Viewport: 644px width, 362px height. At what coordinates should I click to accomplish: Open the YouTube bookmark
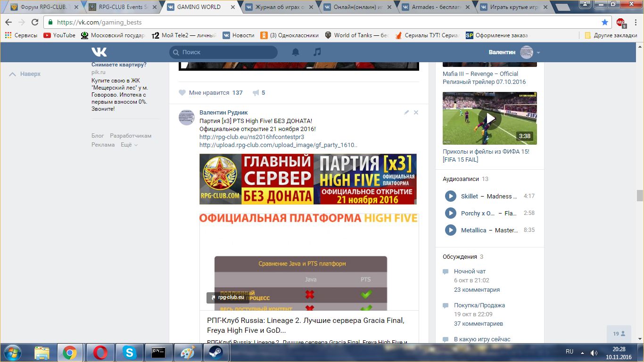[59, 35]
